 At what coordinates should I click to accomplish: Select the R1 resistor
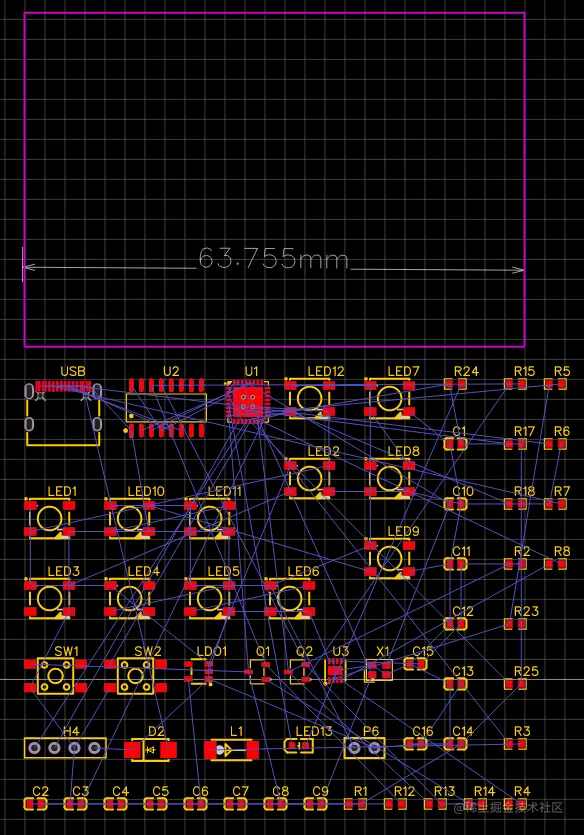(355, 804)
